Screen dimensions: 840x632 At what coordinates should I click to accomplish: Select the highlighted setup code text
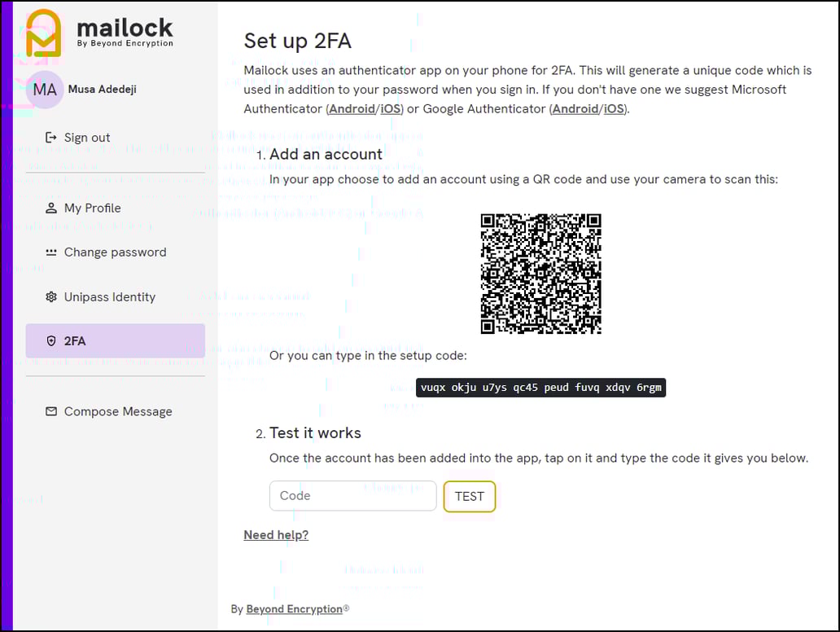pos(540,387)
